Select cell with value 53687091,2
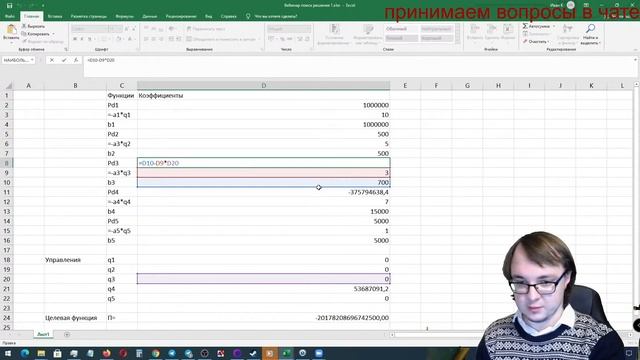The image size is (640, 360). 264,289
